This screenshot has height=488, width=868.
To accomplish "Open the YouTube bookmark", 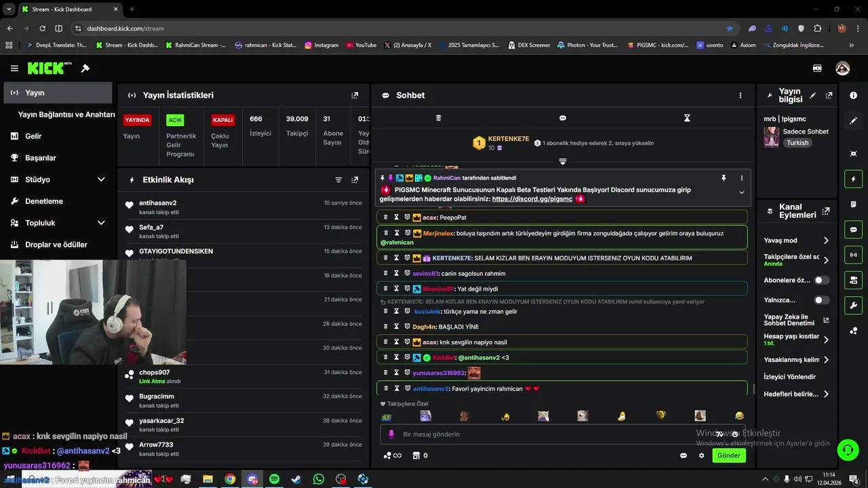I will (x=361, y=45).
